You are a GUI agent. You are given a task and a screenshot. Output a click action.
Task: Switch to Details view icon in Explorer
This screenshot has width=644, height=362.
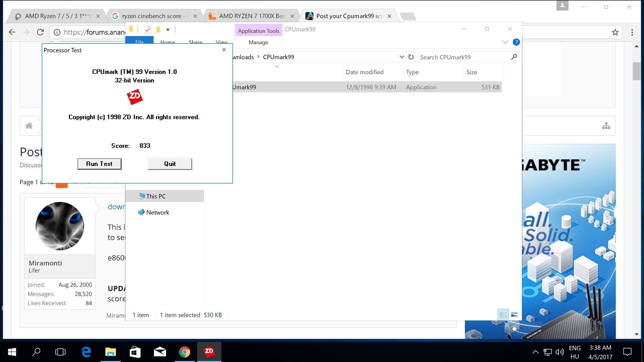[x=503, y=315]
